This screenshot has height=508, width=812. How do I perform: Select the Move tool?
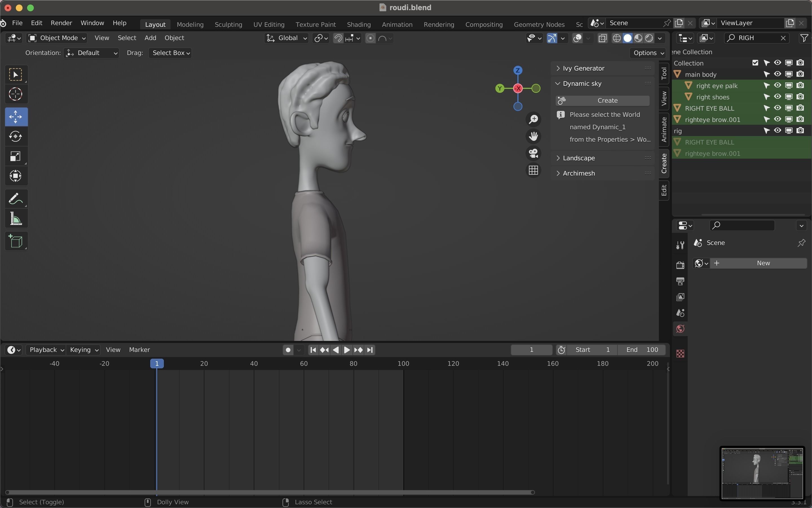(x=16, y=117)
